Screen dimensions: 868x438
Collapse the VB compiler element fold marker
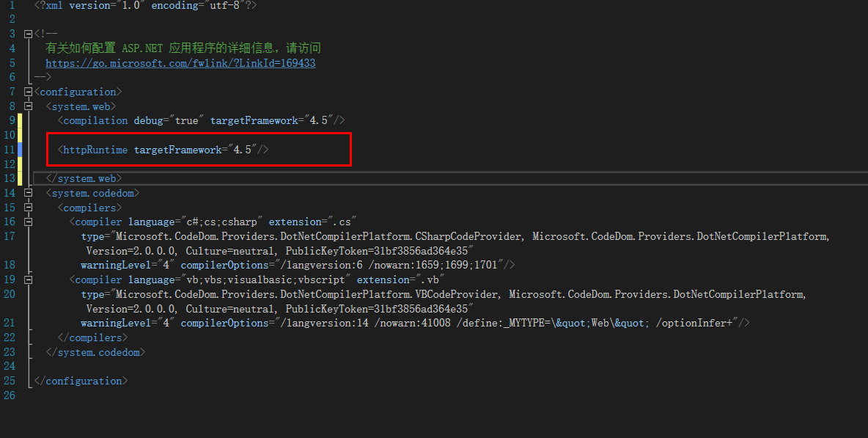[x=26, y=279]
